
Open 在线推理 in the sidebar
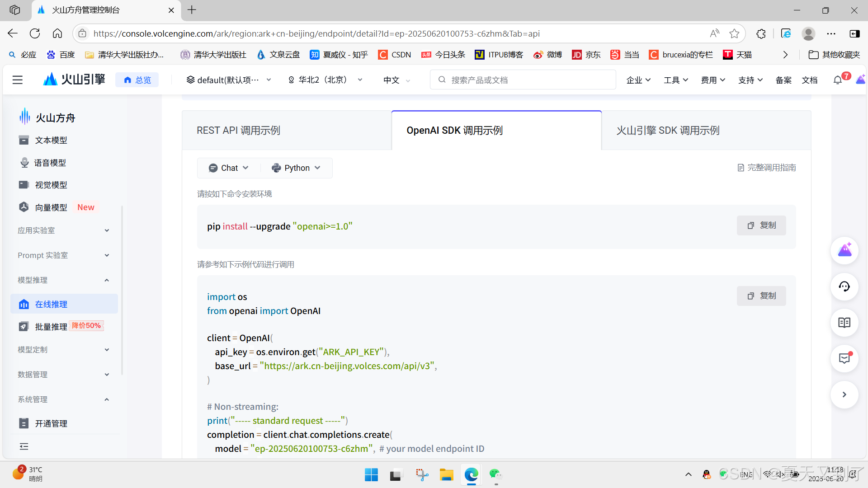click(x=51, y=304)
